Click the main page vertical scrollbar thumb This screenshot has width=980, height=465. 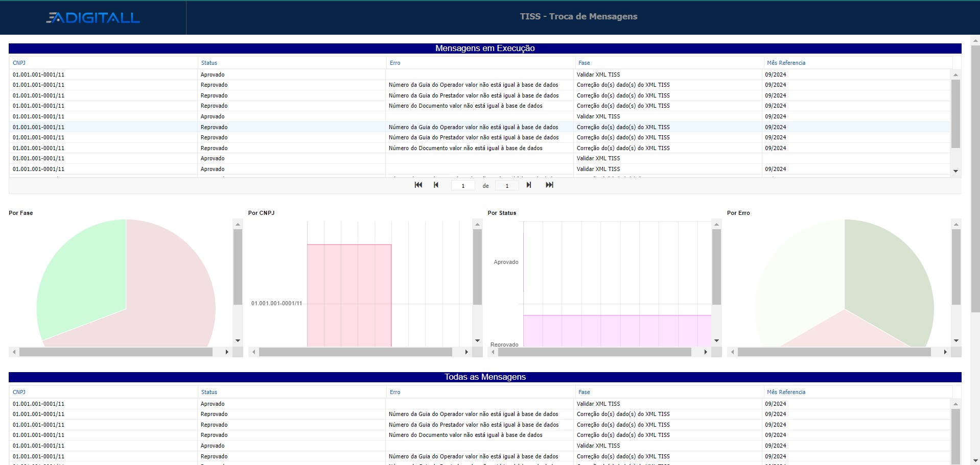975,179
